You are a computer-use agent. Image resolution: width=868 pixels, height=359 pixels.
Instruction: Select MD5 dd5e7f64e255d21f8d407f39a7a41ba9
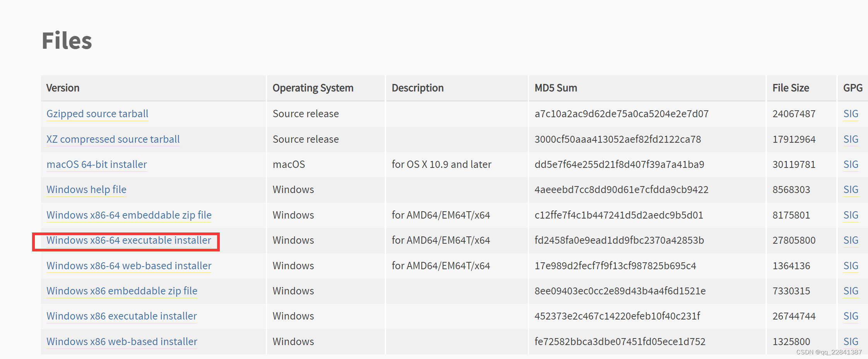click(619, 164)
